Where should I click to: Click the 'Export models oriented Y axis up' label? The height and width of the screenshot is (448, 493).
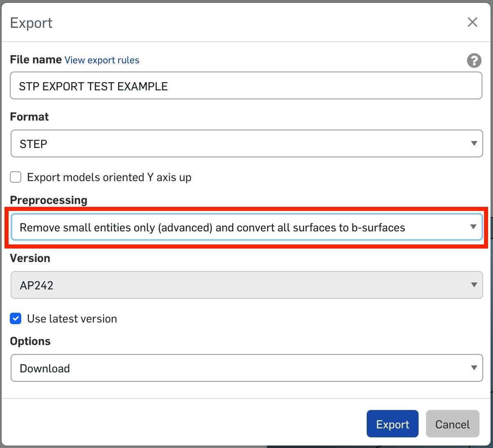click(x=109, y=177)
